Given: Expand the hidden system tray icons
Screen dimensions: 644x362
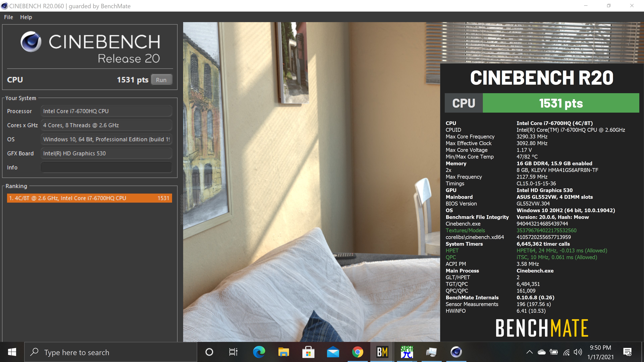Looking at the screenshot, I should (529, 352).
